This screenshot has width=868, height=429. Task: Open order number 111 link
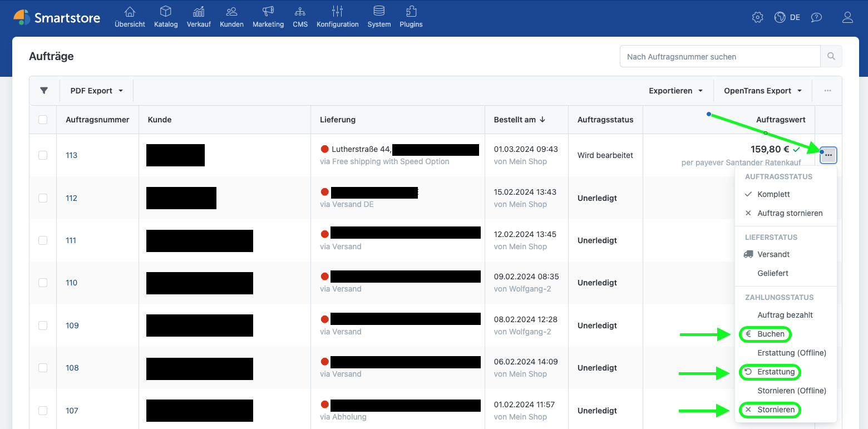pyautogui.click(x=71, y=240)
